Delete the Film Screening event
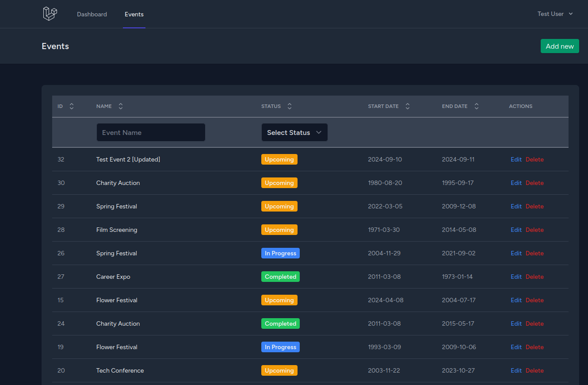This screenshot has height=385, width=588. [x=535, y=230]
